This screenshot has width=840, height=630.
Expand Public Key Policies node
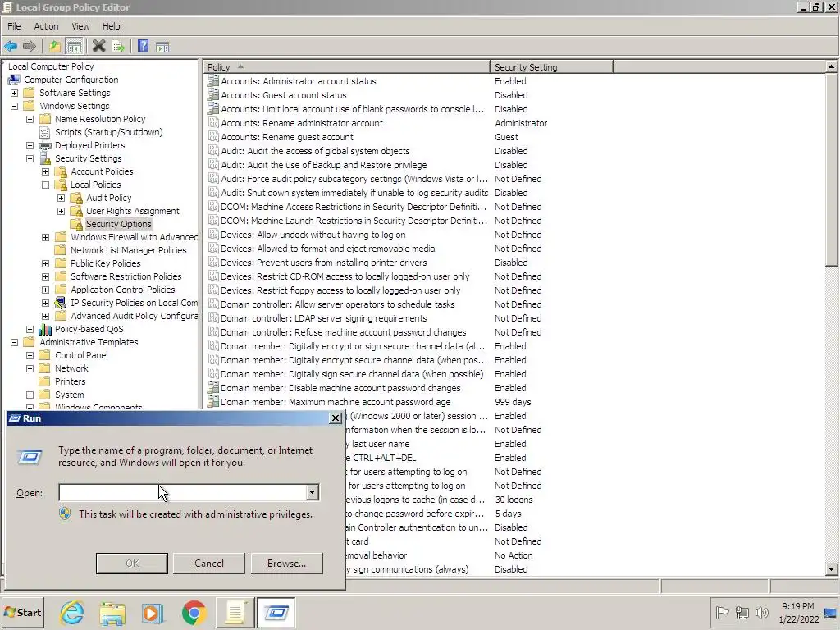(x=46, y=263)
